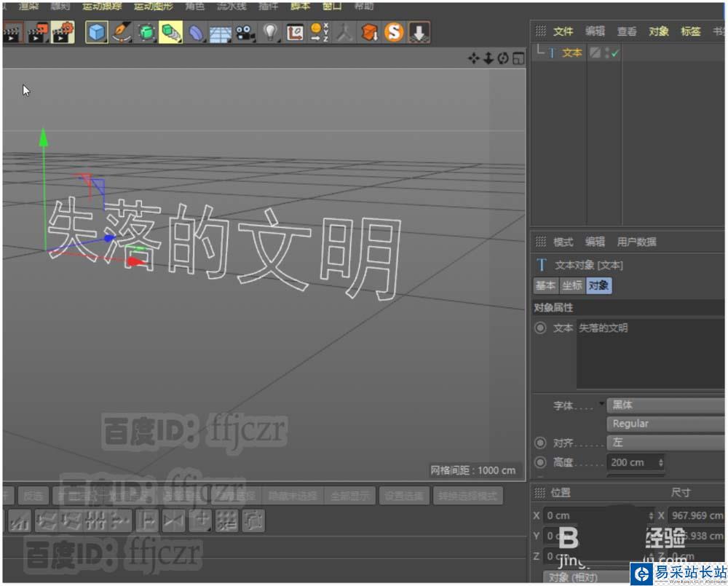Open the Camera object icon
Viewport: 728px width, 586px height.
[245, 32]
